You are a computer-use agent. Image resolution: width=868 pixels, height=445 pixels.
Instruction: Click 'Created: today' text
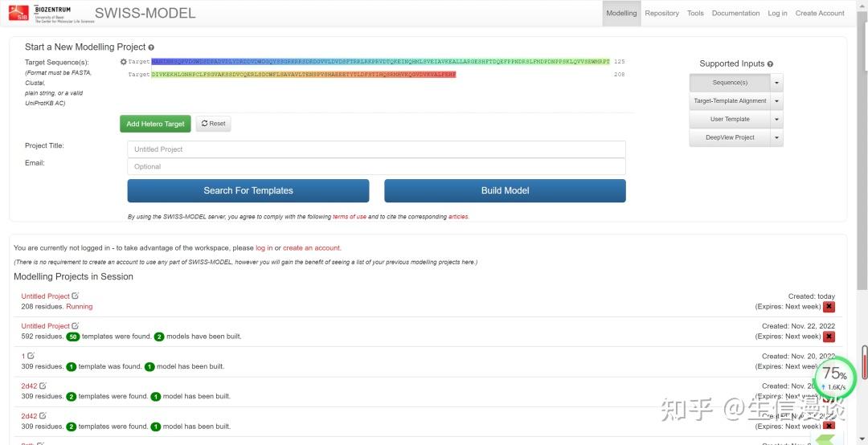point(812,296)
